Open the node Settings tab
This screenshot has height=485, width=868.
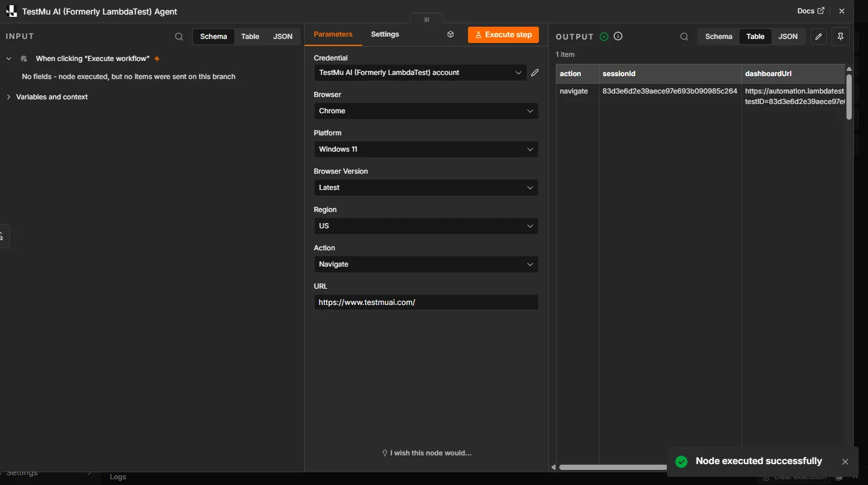click(385, 34)
